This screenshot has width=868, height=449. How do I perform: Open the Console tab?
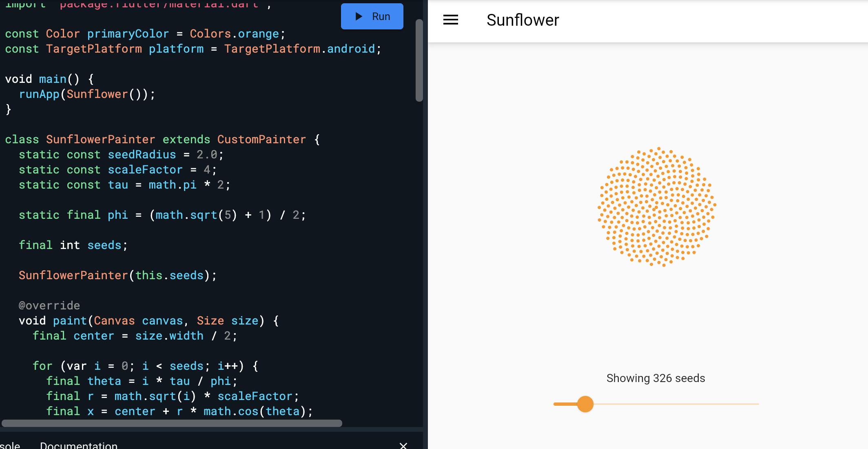point(10,445)
